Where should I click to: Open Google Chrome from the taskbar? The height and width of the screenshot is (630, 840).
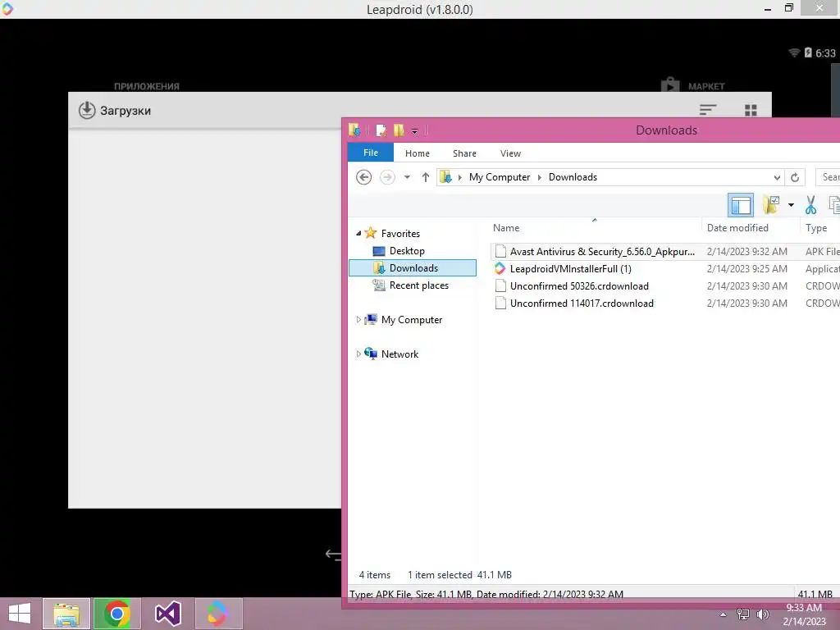(x=116, y=614)
